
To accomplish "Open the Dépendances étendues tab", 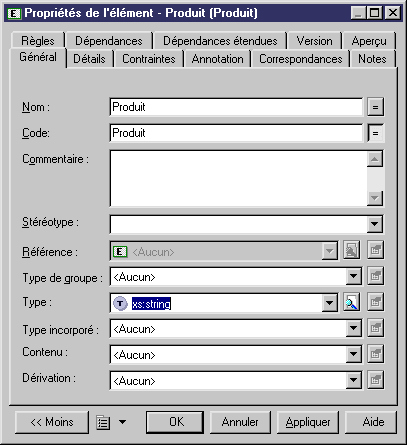I will [x=220, y=41].
